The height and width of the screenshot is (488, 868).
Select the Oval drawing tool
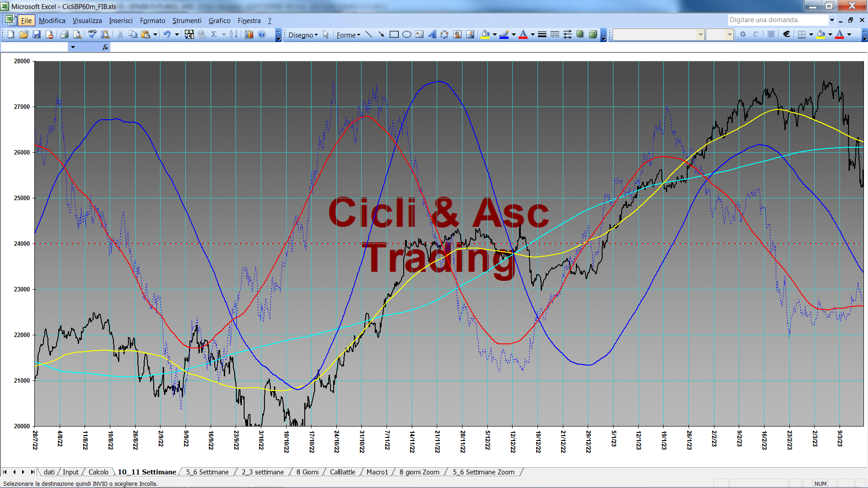tap(406, 34)
